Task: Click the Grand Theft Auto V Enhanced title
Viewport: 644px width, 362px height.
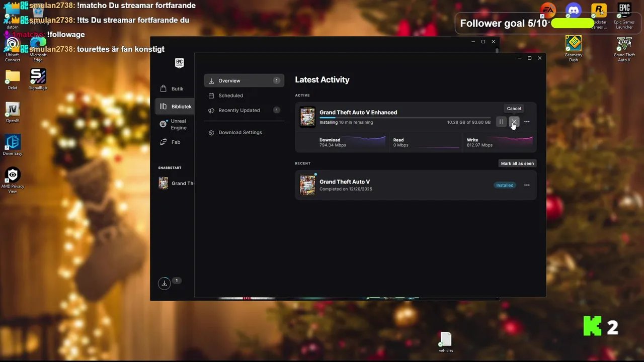Action: [358, 112]
